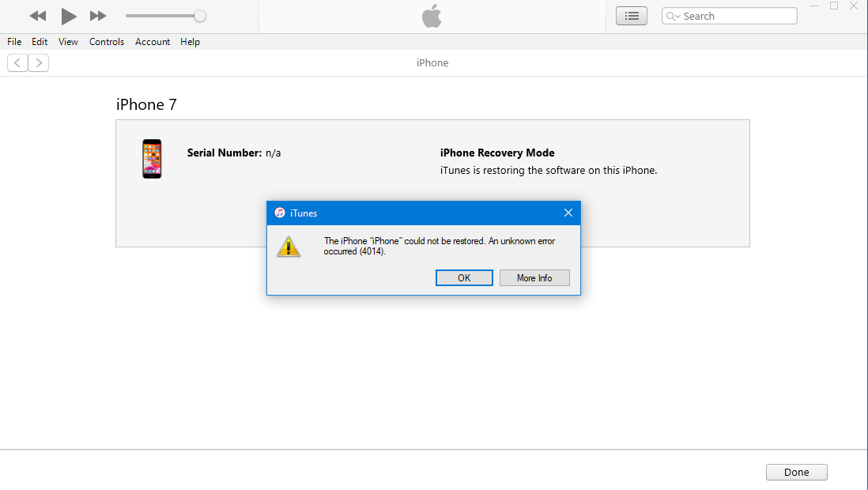This screenshot has height=490, width=868.
Task: Dismiss error dialog with OK
Action: click(464, 278)
